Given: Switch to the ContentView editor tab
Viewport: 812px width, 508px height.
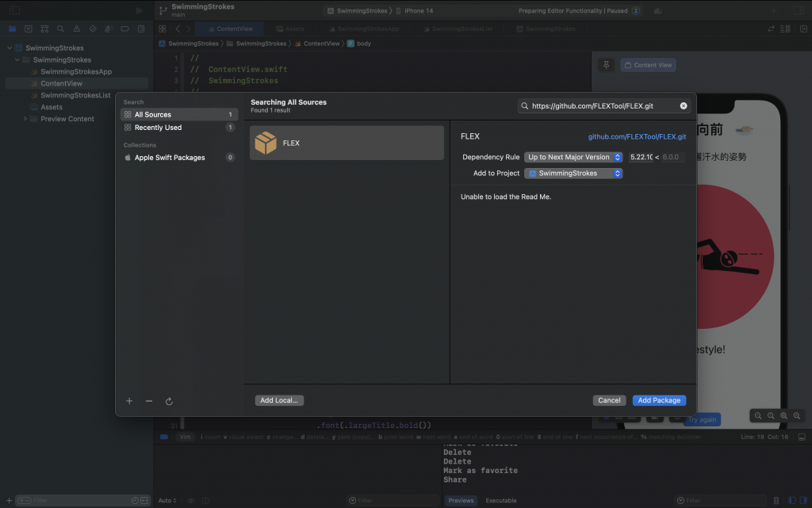Looking at the screenshot, I should click(x=230, y=29).
